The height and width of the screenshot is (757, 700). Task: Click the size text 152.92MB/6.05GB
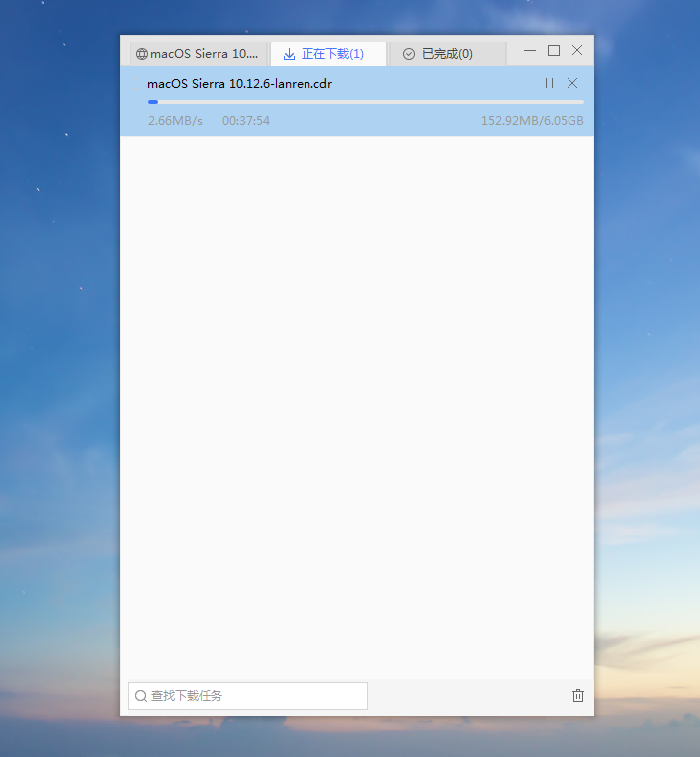tap(532, 121)
